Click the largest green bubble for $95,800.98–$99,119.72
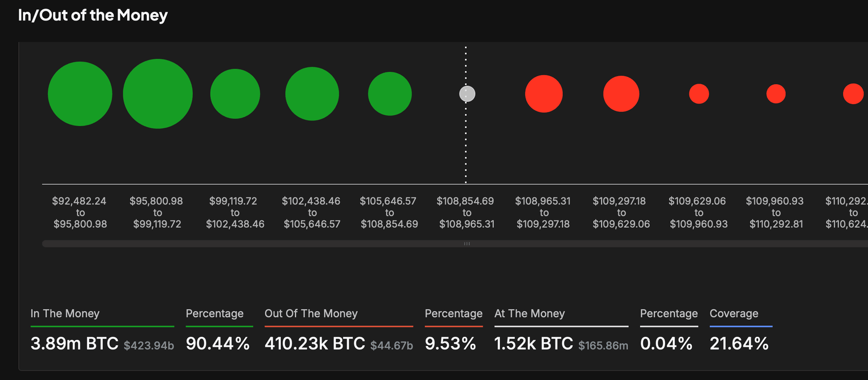868x380 pixels. (158, 94)
